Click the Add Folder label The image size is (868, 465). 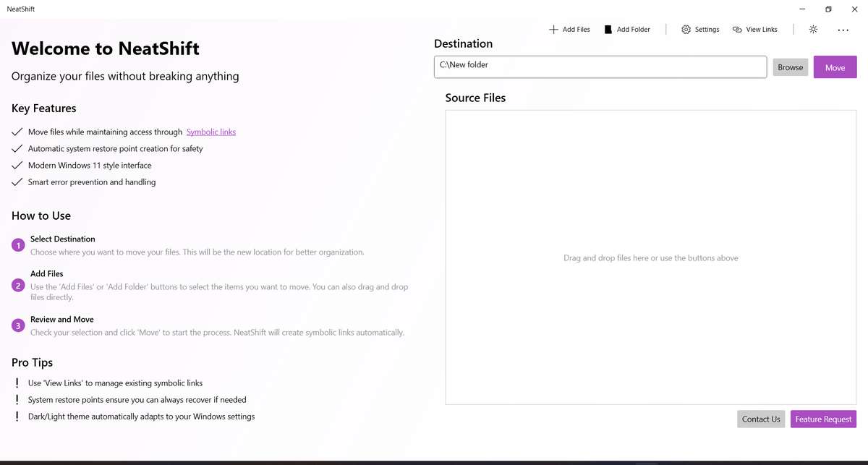634,30
